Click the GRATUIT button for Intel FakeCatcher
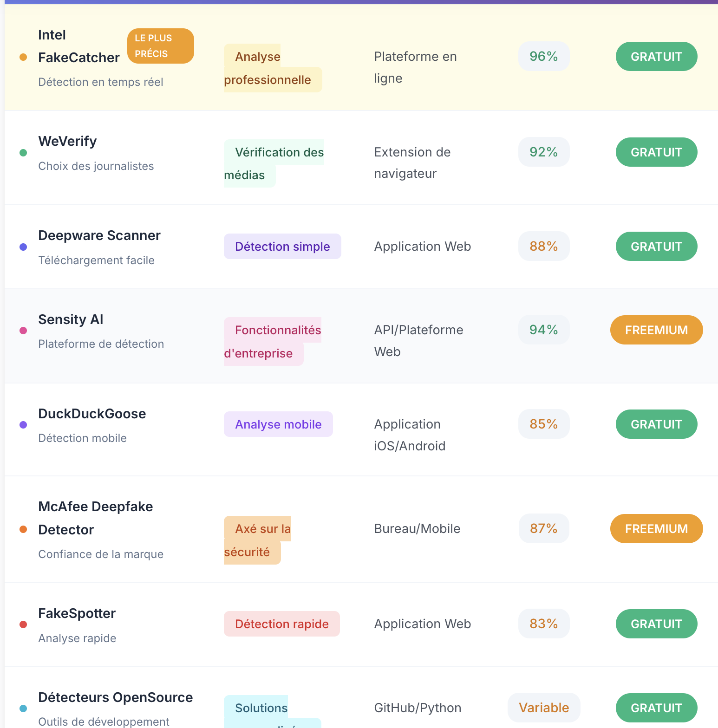 tap(656, 57)
